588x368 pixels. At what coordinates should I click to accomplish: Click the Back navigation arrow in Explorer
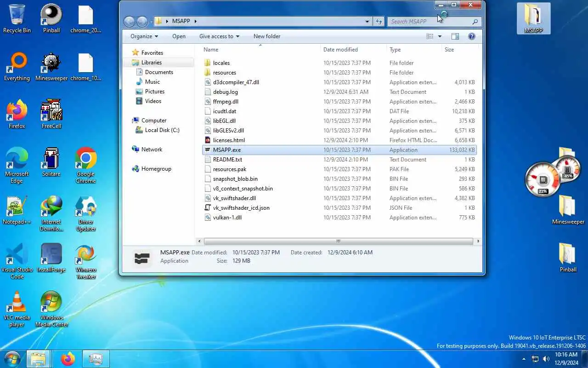(x=130, y=21)
